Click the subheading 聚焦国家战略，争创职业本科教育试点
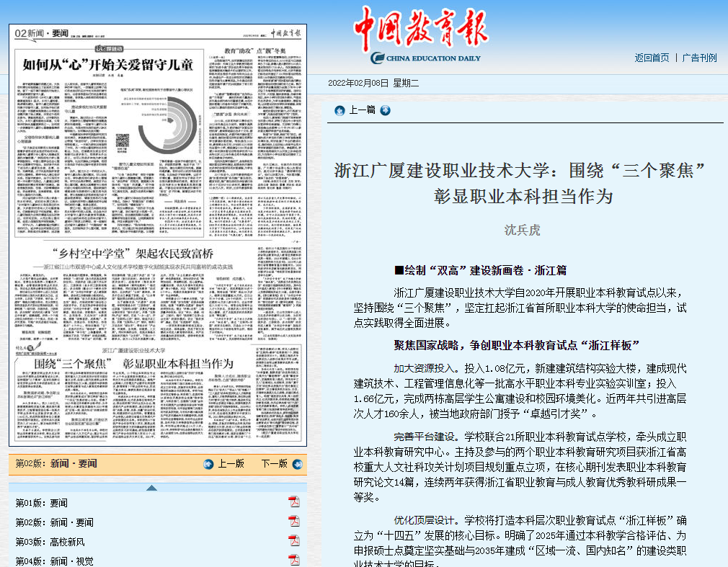This screenshot has height=567, width=728. (x=517, y=345)
